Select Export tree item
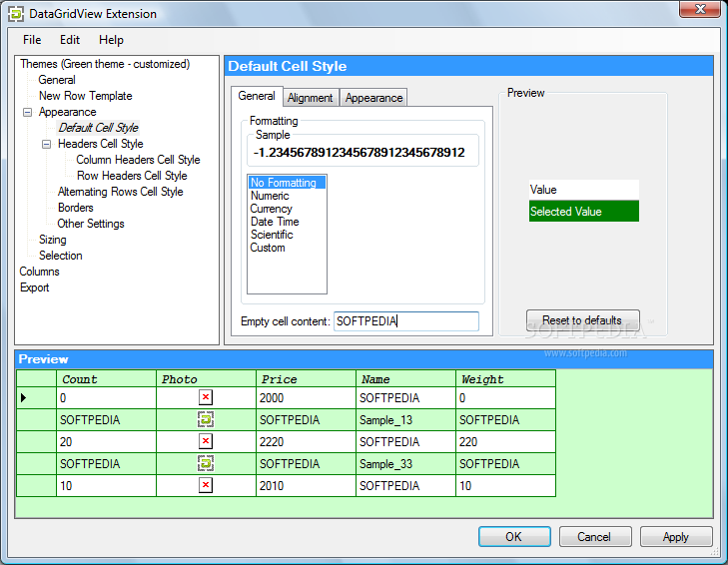 pyautogui.click(x=34, y=287)
